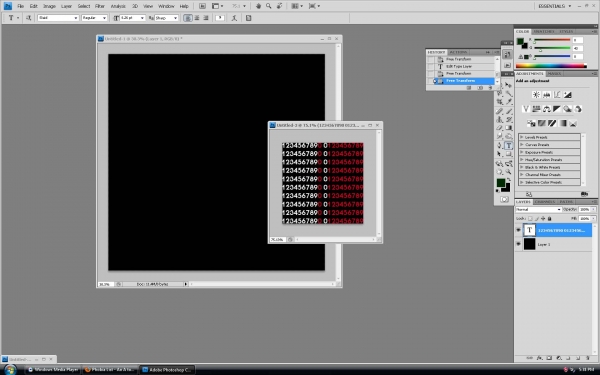Switch to the Swatches tab
The width and height of the screenshot is (600, 375).
click(x=544, y=31)
